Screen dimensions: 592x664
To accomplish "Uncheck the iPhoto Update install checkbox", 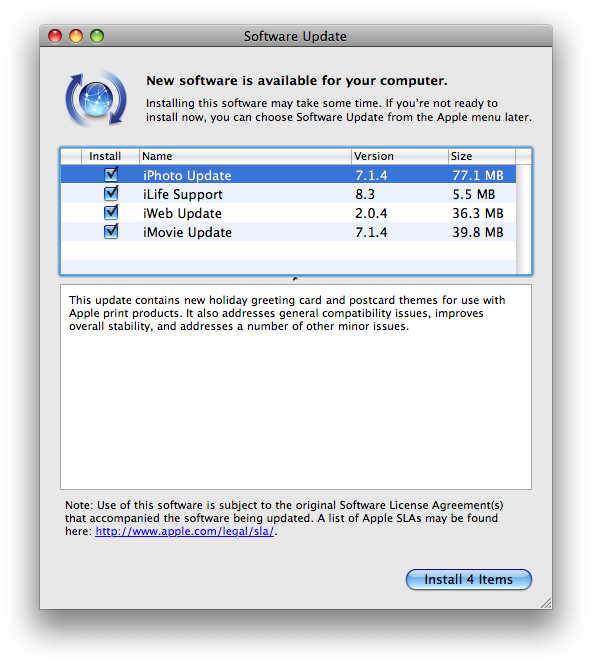I will click(x=111, y=174).
